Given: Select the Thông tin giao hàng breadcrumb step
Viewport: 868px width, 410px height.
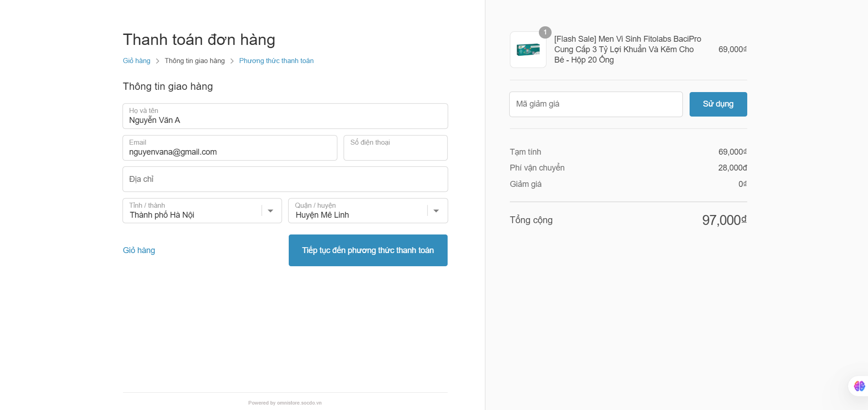Looking at the screenshot, I should [x=194, y=61].
